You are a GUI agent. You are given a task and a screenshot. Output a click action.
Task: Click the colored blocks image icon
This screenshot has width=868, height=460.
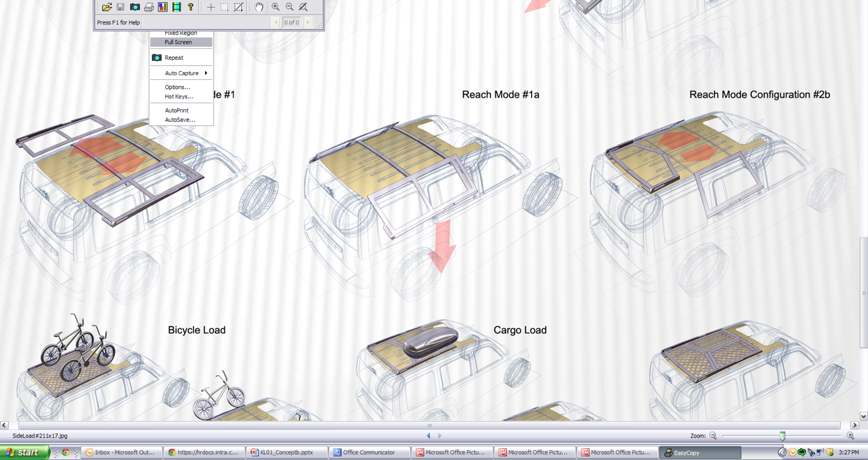[163, 7]
